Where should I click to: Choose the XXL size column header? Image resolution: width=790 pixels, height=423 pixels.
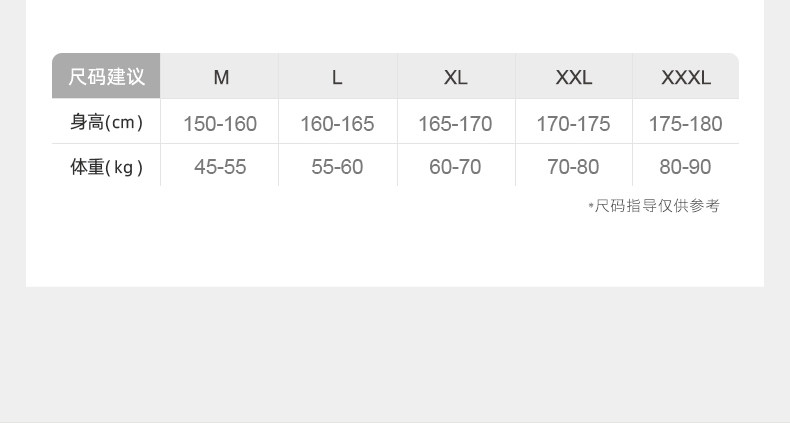(x=573, y=77)
